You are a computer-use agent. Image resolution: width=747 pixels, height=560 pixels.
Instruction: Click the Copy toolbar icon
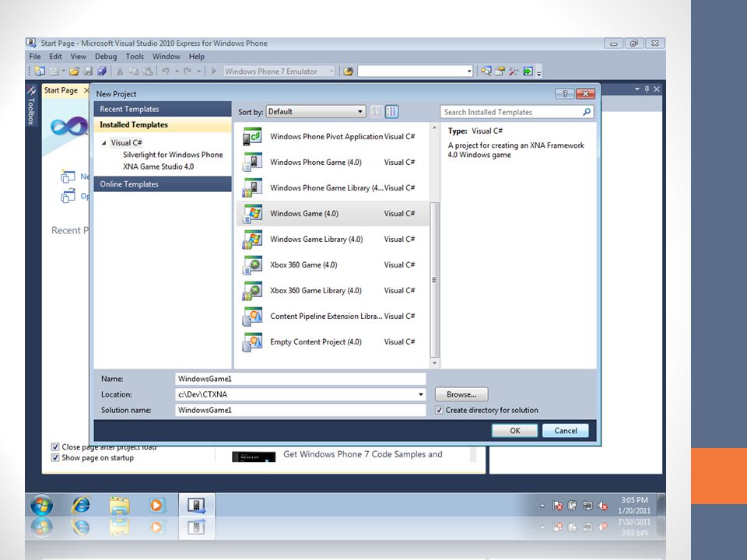(x=134, y=72)
